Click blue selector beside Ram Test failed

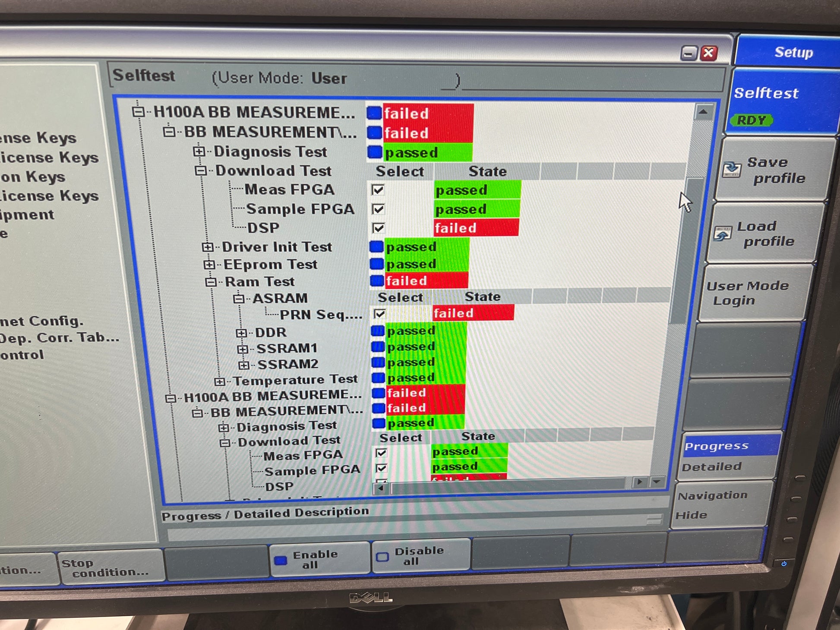(x=377, y=280)
